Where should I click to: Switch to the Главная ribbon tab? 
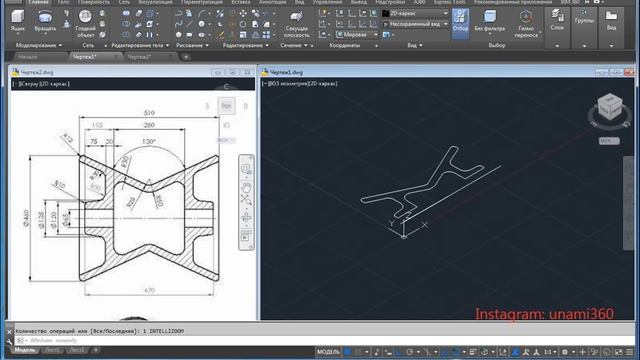click(x=38, y=2)
